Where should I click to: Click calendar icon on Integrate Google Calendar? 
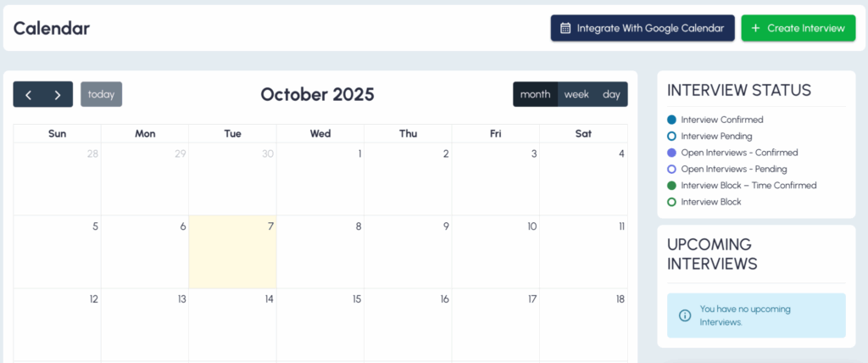tap(566, 28)
